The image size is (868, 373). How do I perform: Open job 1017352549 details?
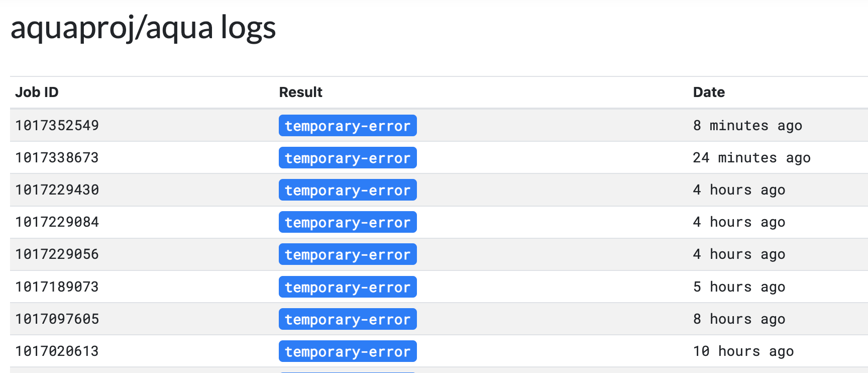pos(57,125)
